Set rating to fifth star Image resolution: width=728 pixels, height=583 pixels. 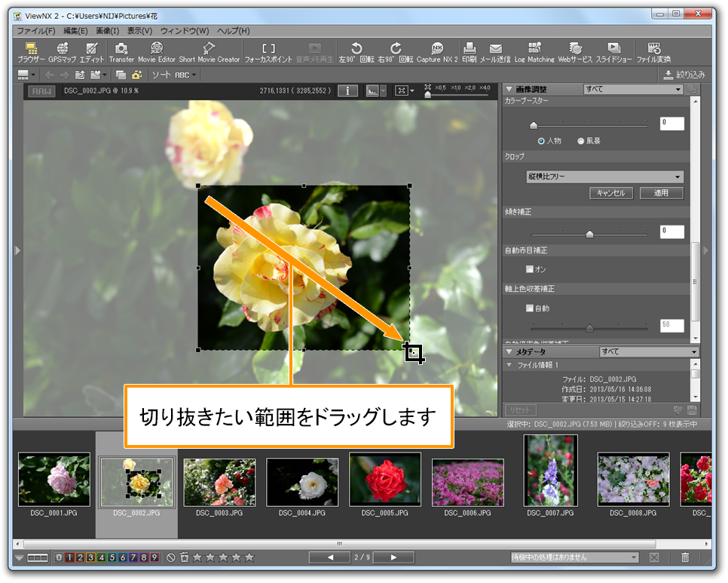click(x=249, y=557)
